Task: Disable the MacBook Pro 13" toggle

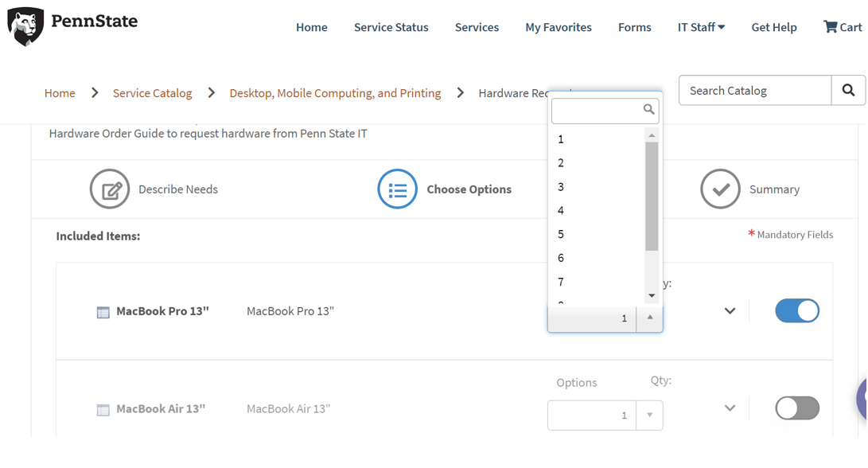Action: click(796, 311)
